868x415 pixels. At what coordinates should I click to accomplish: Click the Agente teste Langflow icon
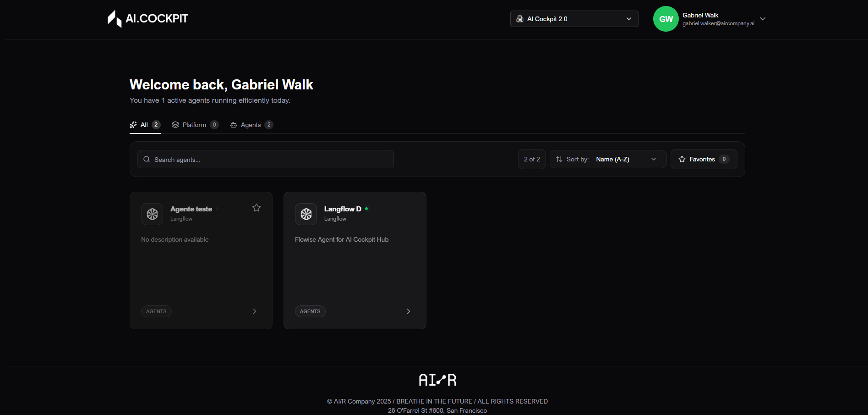point(152,214)
